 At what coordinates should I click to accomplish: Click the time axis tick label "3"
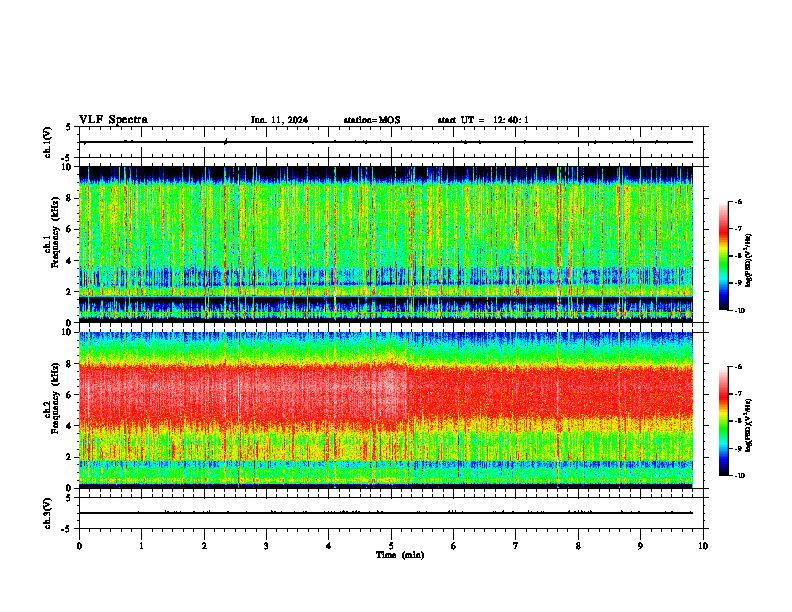pyautogui.click(x=266, y=546)
